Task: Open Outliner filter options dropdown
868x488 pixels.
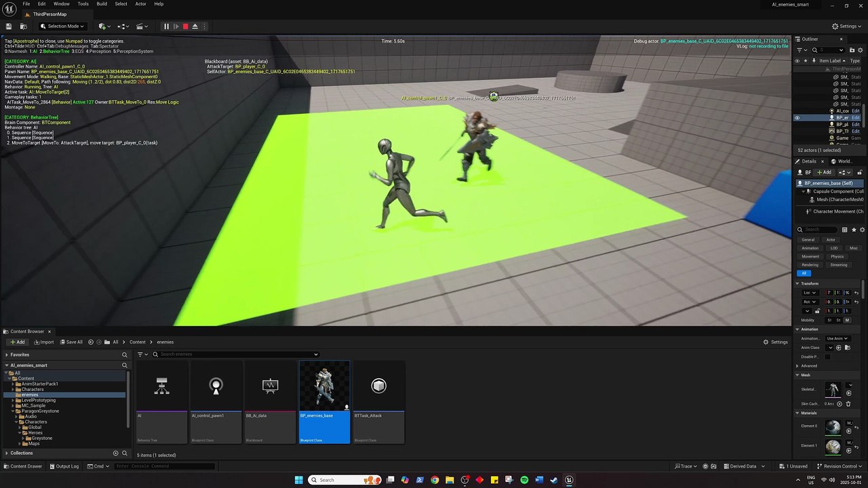Action: pos(801,50)
